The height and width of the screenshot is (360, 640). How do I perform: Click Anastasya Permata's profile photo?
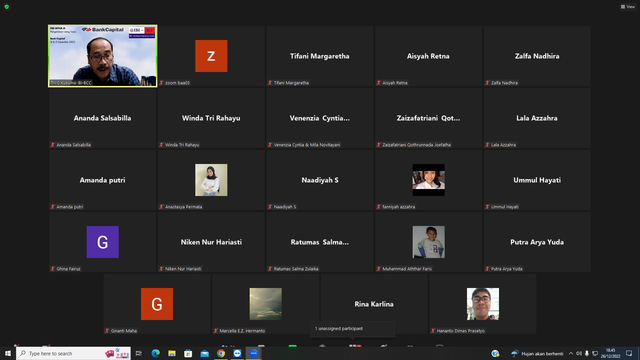click(x=211, y=180)
